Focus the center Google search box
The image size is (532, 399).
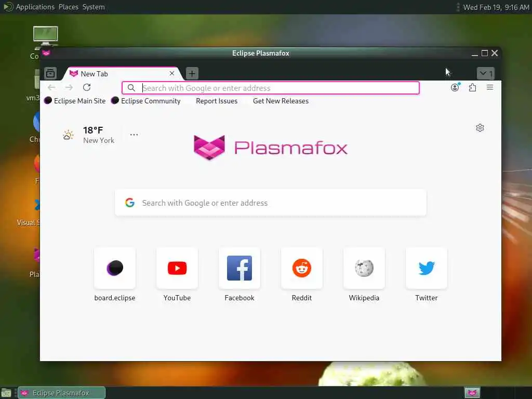tap(271, 203)
